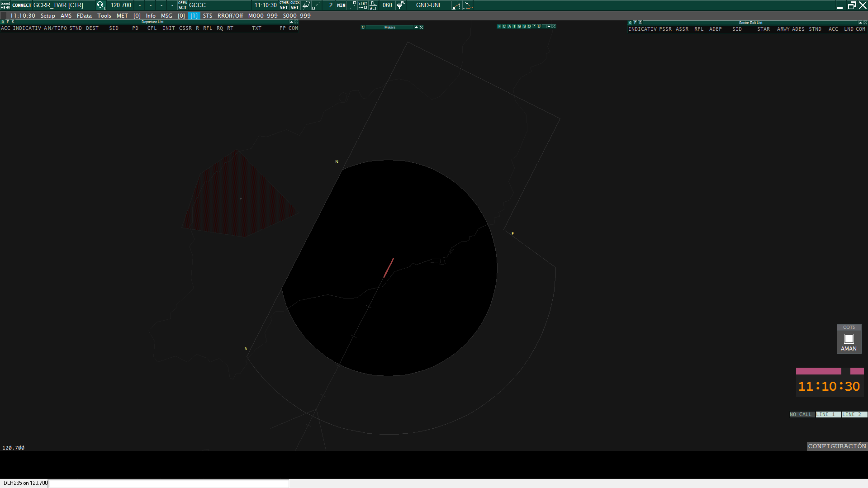868x488 pixels.
Task: Select the distance measuring line tool
Action: click(x=316, y=5)
